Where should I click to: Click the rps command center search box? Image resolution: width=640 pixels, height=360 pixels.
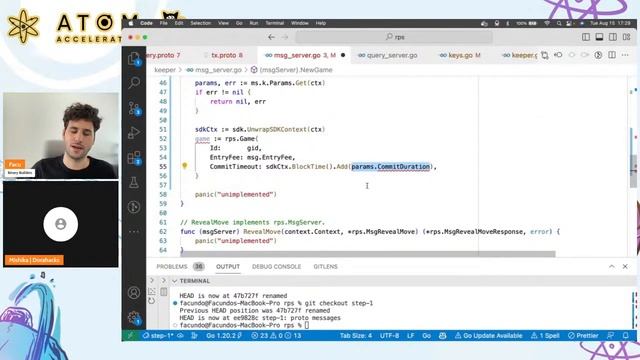click(x=394, y=37)
